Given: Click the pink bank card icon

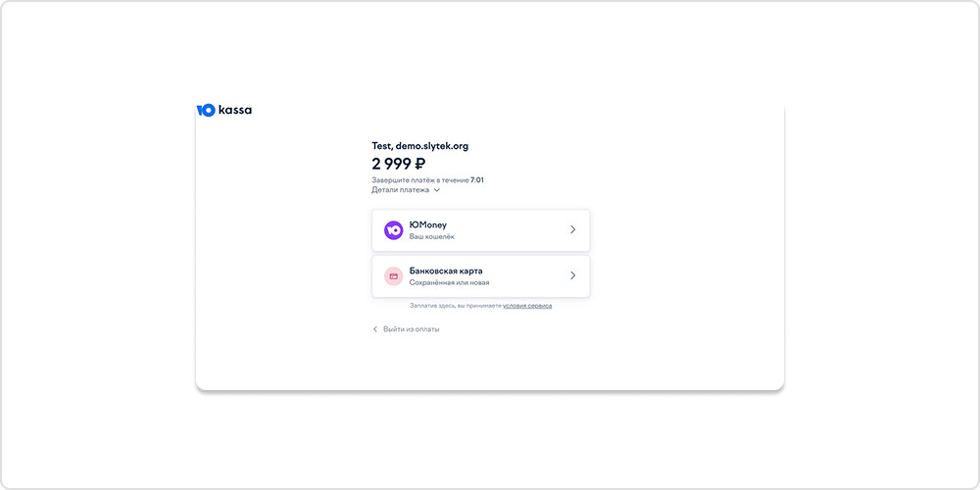Looking at the screenshot, I should (393, 276).
